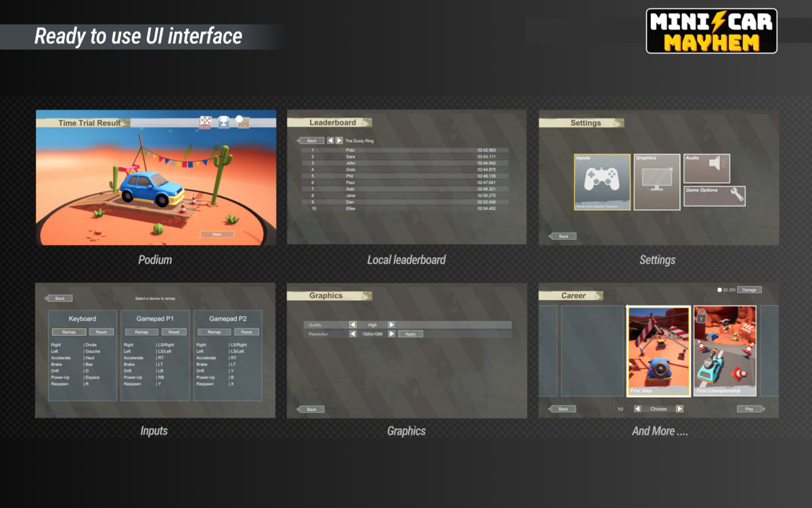Go Back from the Career screen
This screenshot has width=812, height=508.
coord(562,409)
